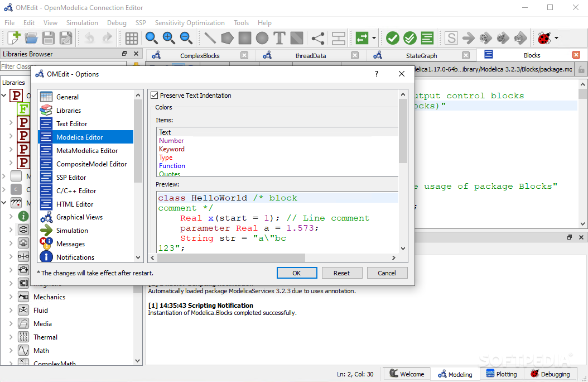Expand the Thermal library node
This screenshot has height=382, width=588.
11,337
